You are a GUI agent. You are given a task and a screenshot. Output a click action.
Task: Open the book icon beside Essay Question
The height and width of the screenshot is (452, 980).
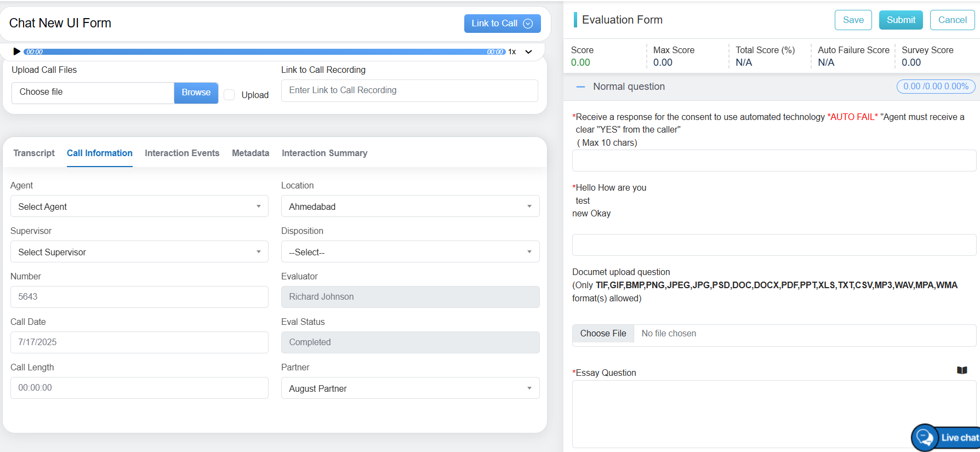click(x=961, y=370)
